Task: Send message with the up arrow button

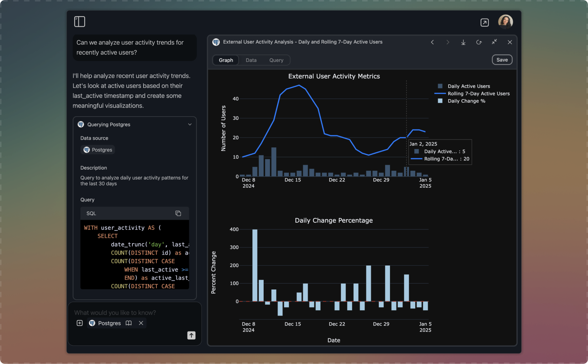Action: (191, 335)
